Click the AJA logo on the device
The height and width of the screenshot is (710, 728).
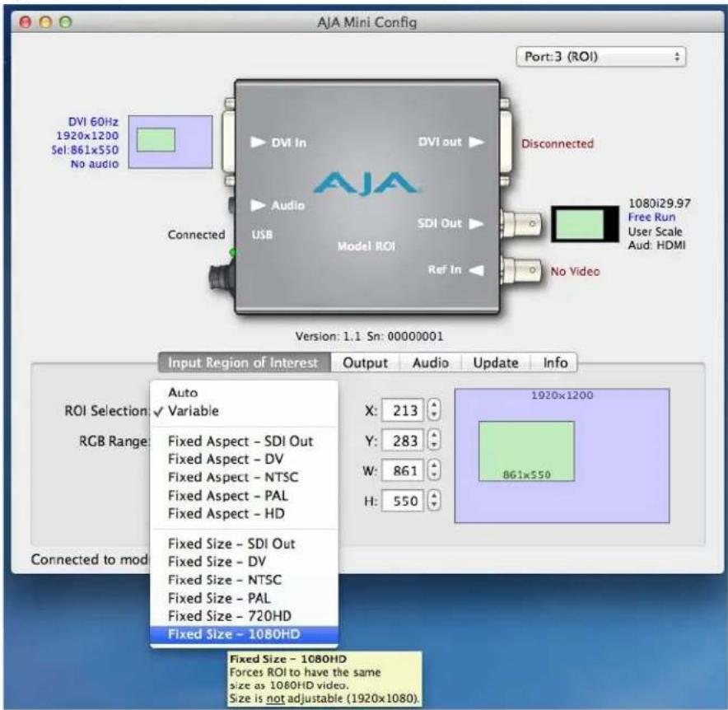[x=366, y=183]
